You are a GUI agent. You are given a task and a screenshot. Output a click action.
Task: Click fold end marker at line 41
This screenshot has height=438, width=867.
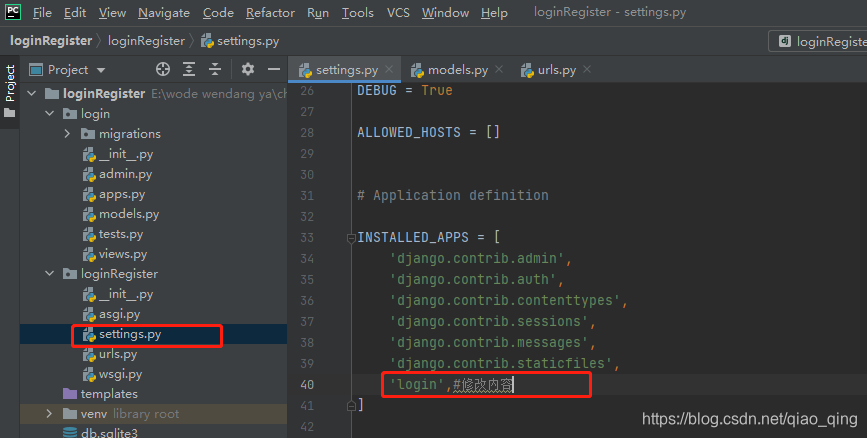click(351, 405)
